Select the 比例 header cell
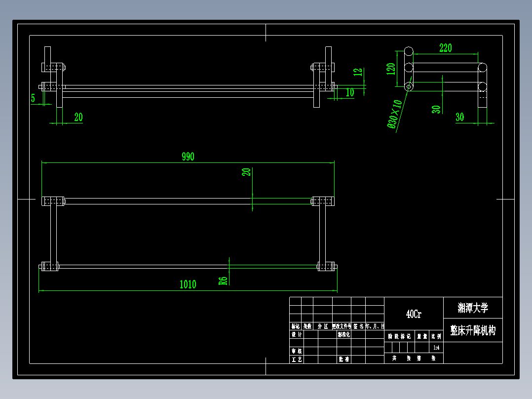 [437, 337]
